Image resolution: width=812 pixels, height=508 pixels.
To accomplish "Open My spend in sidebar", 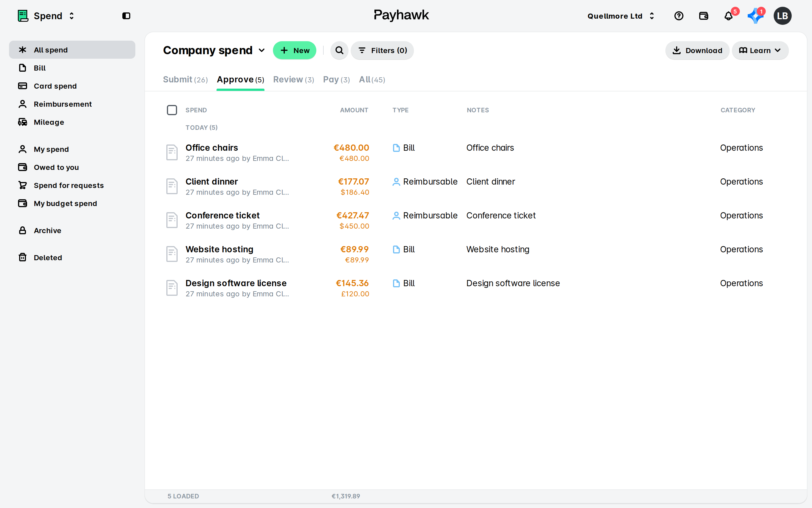I will click(x=72, y=149).
